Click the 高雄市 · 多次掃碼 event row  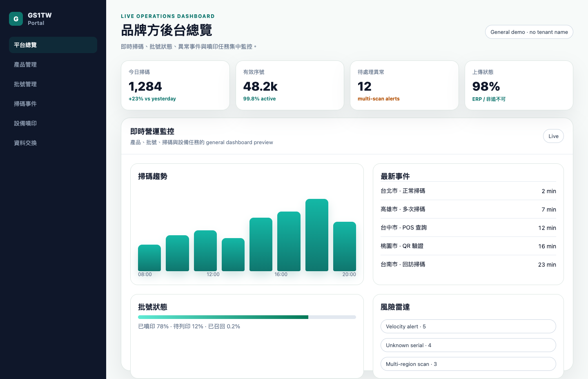(468, 209)
